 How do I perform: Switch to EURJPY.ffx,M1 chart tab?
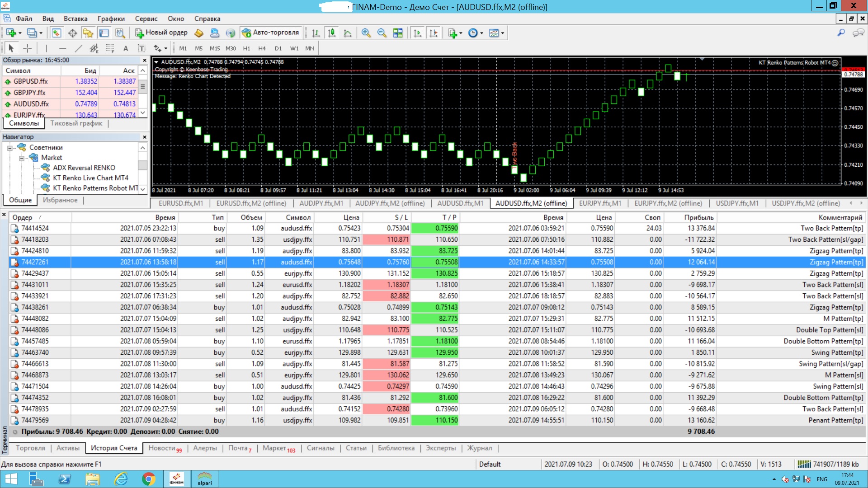click(x=600, y=203)
